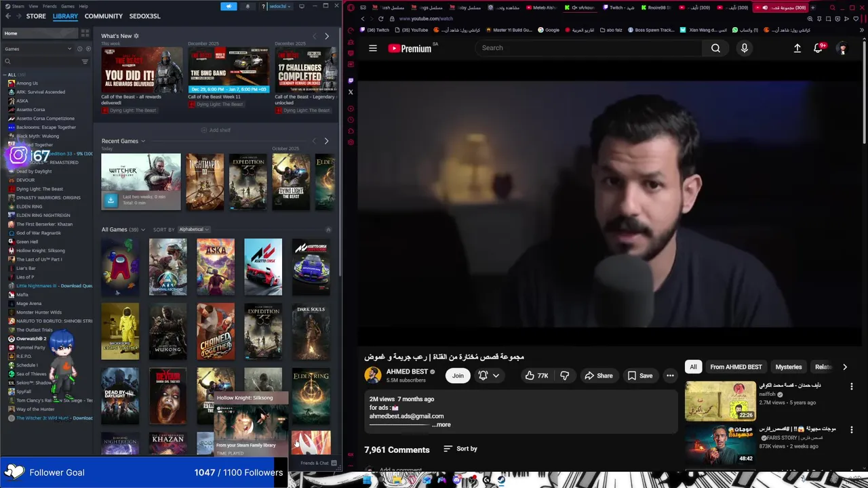Open Steam notifications bell
868x488 pixels.
[248, 6]
